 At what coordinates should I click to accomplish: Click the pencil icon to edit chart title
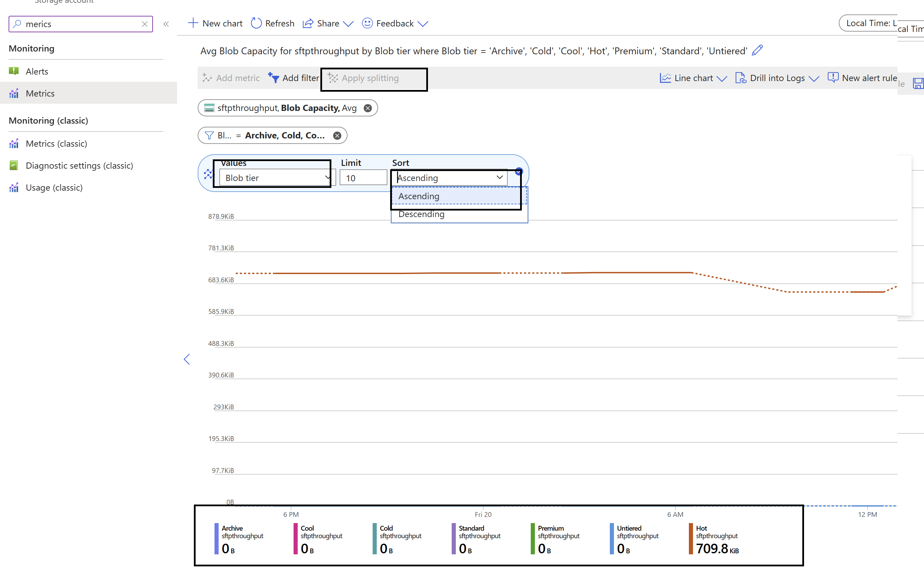tap(757, 50)
